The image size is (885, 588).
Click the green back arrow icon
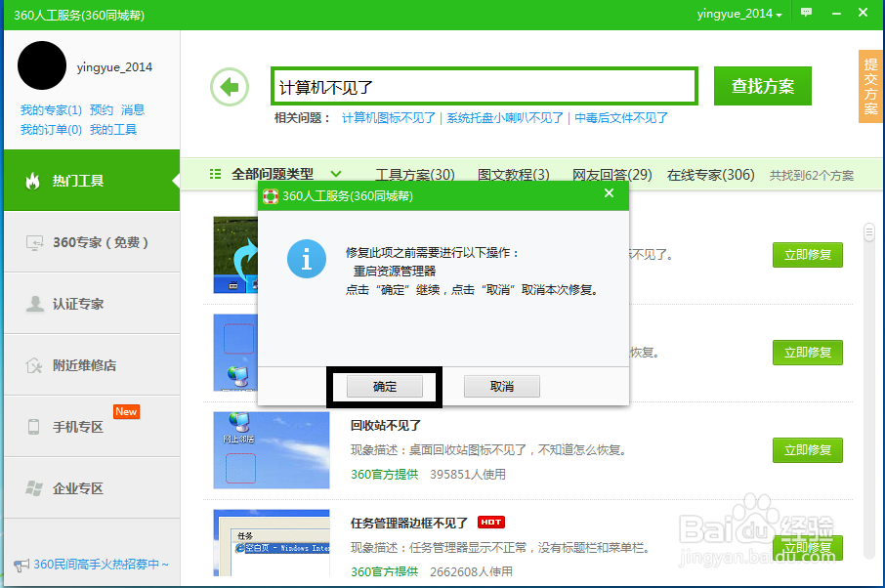coord(229,87)
